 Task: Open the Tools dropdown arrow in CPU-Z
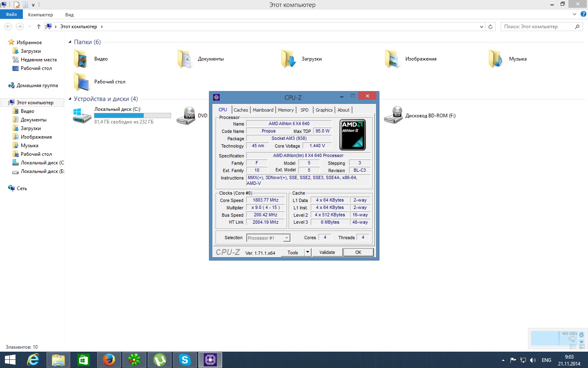[307, 252]
